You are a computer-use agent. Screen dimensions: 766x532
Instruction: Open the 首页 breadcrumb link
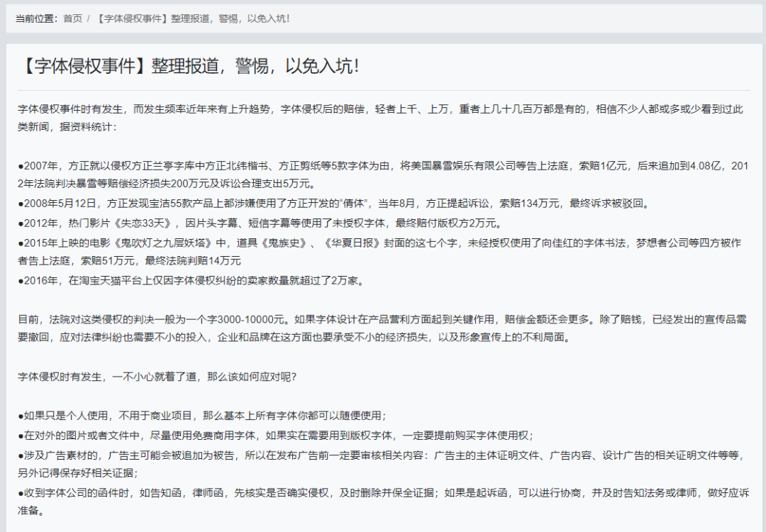click(x=72, y=20)
